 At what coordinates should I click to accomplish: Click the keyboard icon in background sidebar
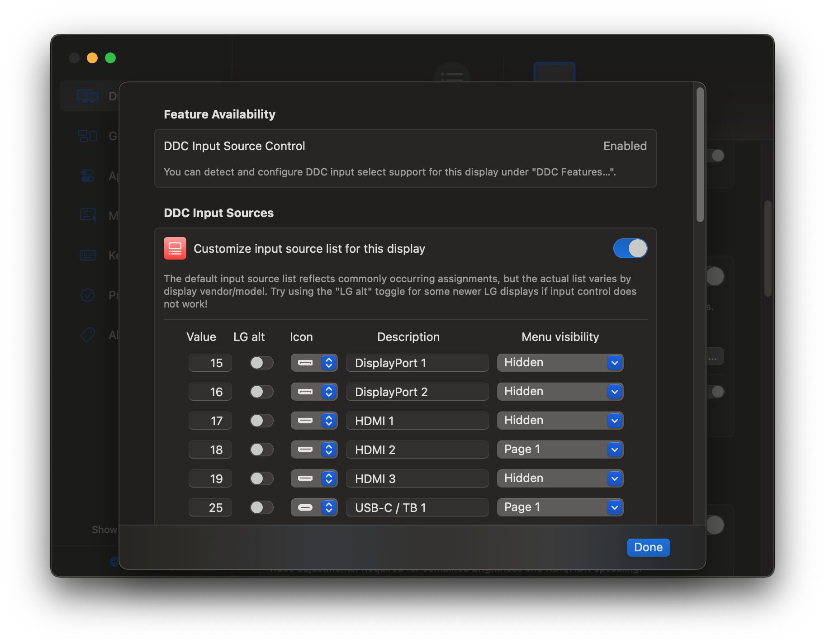(x=87, y=255)
